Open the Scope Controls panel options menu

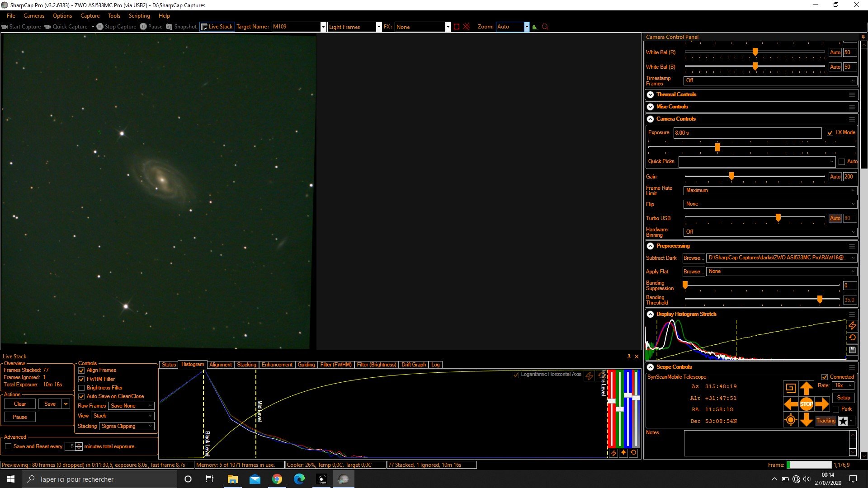(852, 367)
